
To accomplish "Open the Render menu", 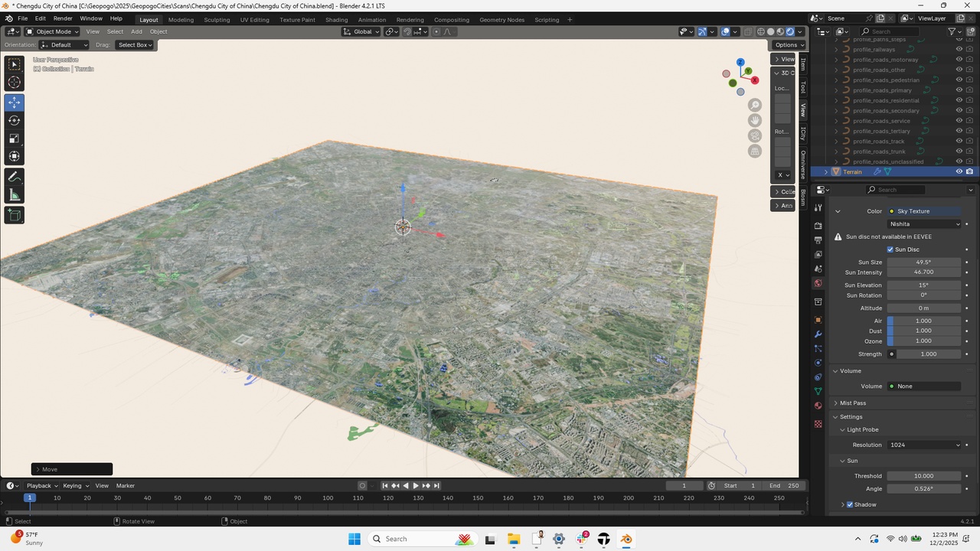I will point(63,18).
